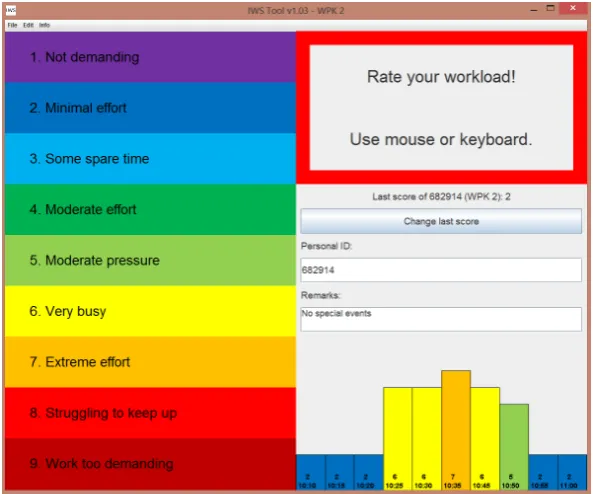Maximize the IWS Tool window
Viewport: 593px width, 494px height.
point(551,8)
